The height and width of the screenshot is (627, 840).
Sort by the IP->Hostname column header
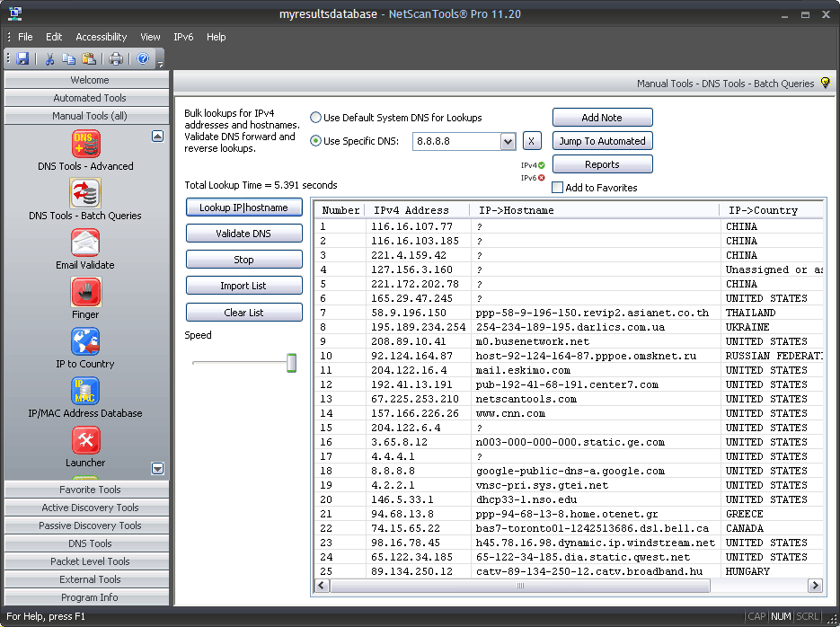594,210
